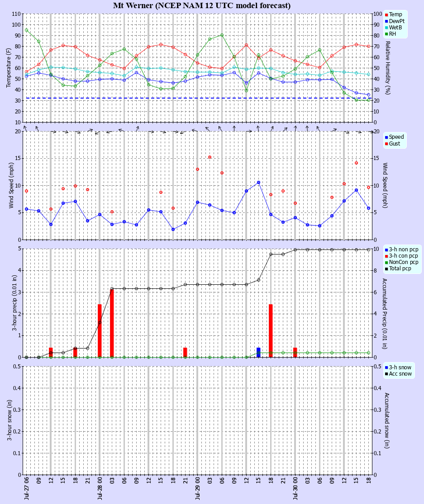Click the Total pcp legend entry

[398, 268]
